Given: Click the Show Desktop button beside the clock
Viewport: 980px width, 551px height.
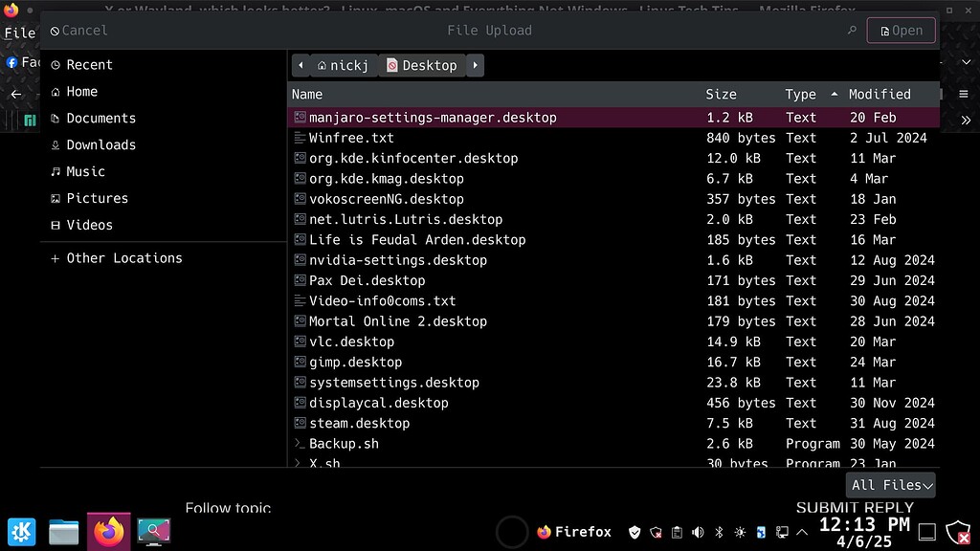Looking at the screenshot, I should [926, 531].
